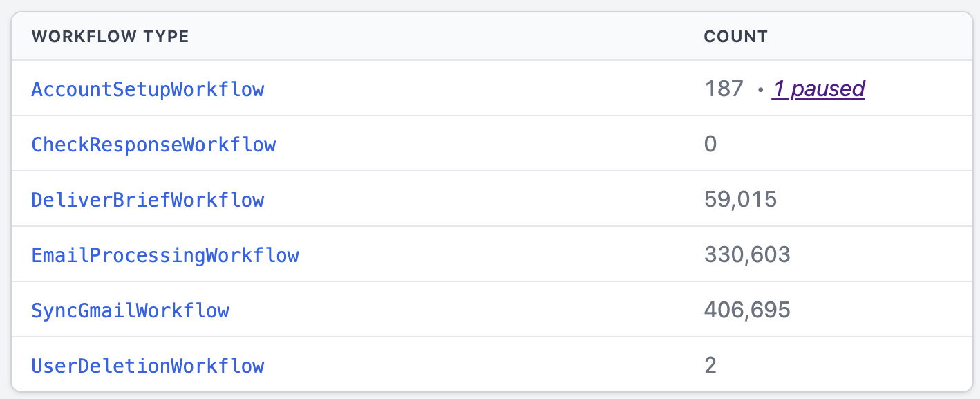Viewport: 980px width, 399px height.
Task: Select the row for EmailProcessingWorkflow
Action: coord(484,254)
